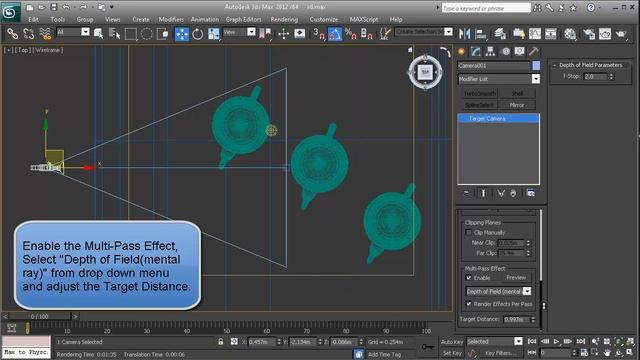Toggle the Spinner Snap button
Screen dimensions: 640x360
[367, 33]
